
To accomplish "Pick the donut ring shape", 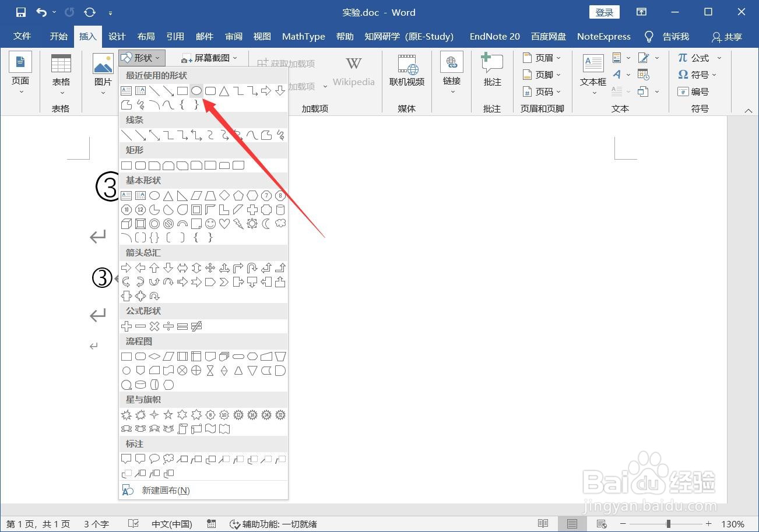I will tap(154, 224).
